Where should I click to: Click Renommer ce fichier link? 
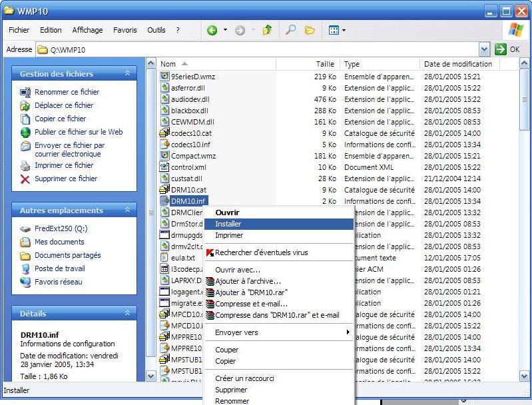coord(67,92)
